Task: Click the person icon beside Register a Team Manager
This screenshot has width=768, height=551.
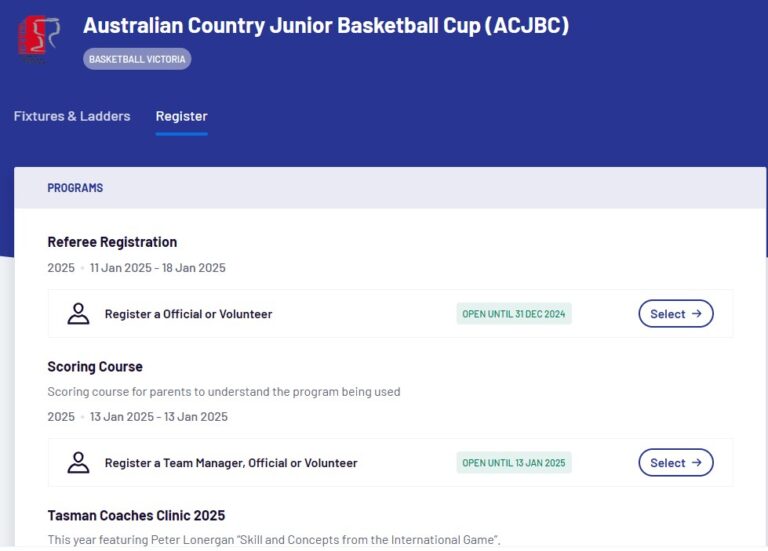Action: pos(78,463)
